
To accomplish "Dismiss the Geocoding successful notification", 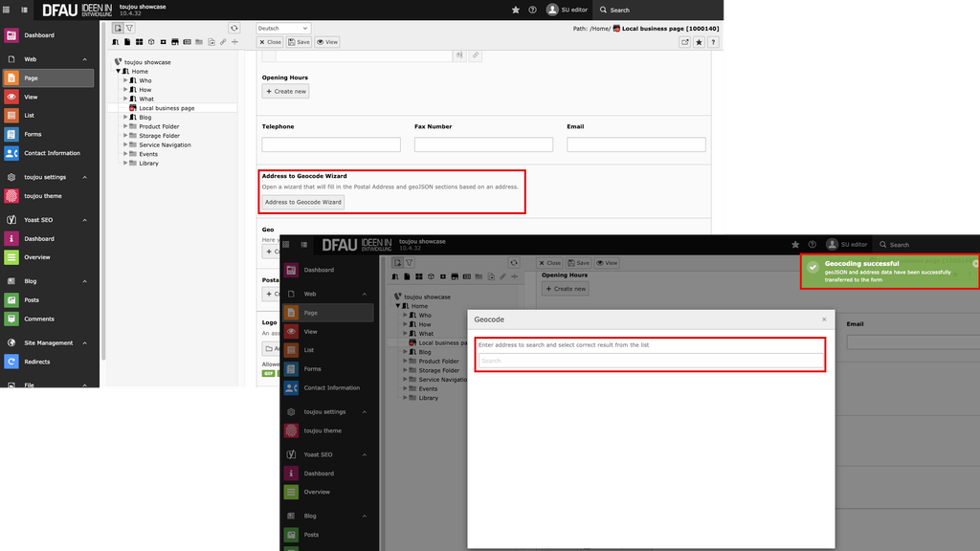I will 975,263.
